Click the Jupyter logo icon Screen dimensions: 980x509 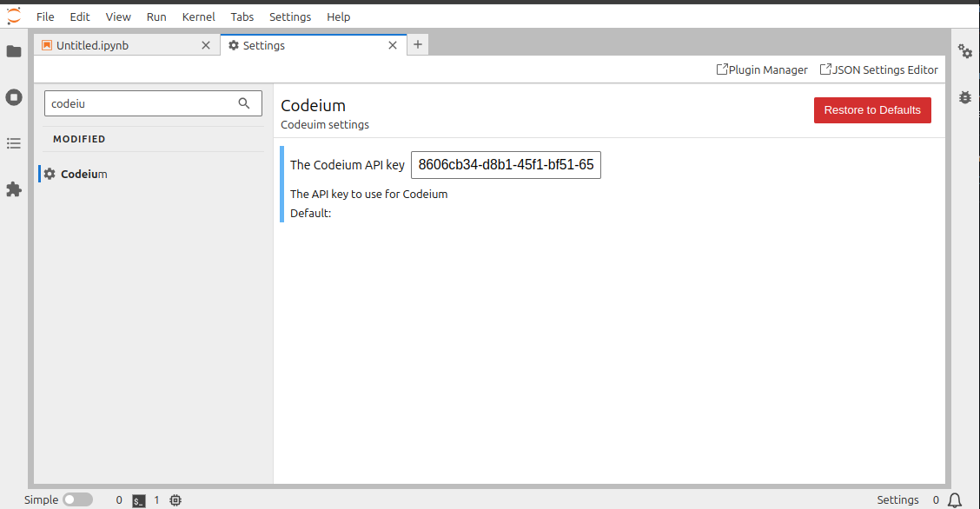[14, 17]
